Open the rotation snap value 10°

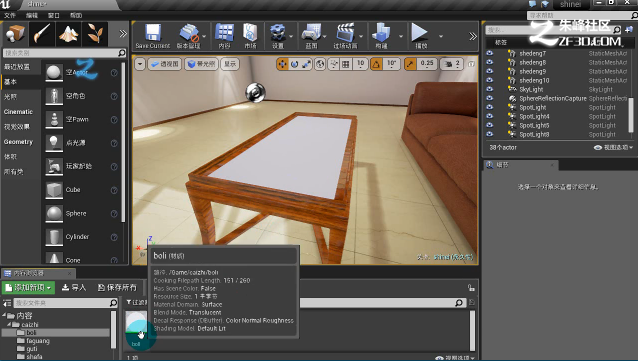391,64
